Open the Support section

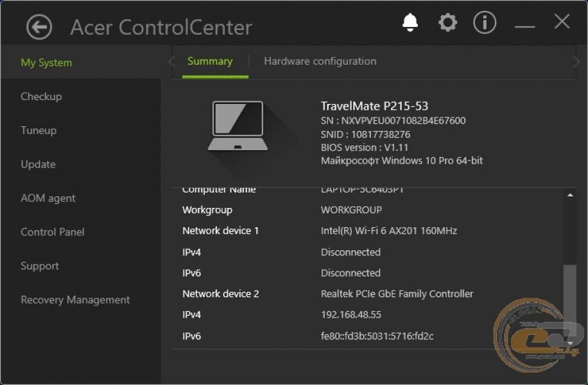[40, 266]
